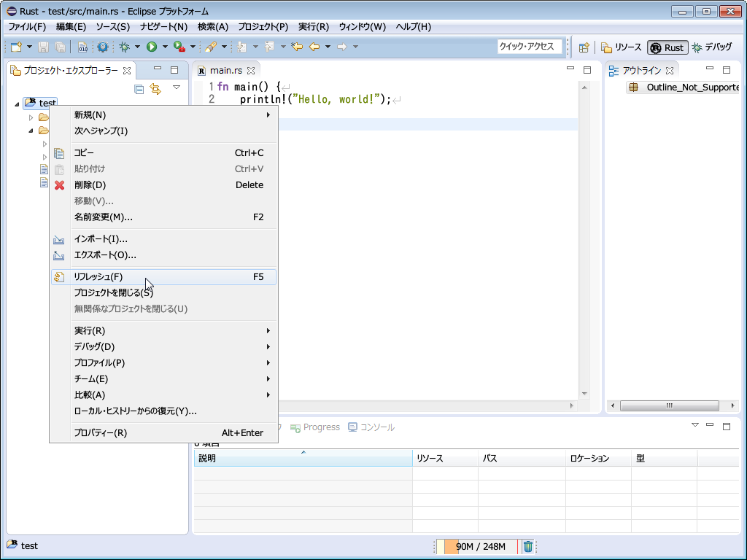The width and height of the screenshot is (747, 560).
Task: Choose リフレッシュ(F) from context menu
Action: pos(163,277)
